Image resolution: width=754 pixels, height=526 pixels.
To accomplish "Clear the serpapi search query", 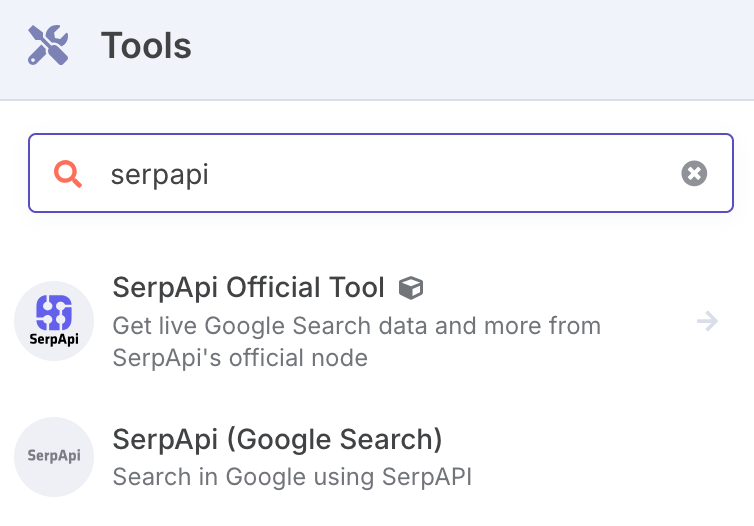I will coord(694,174).
